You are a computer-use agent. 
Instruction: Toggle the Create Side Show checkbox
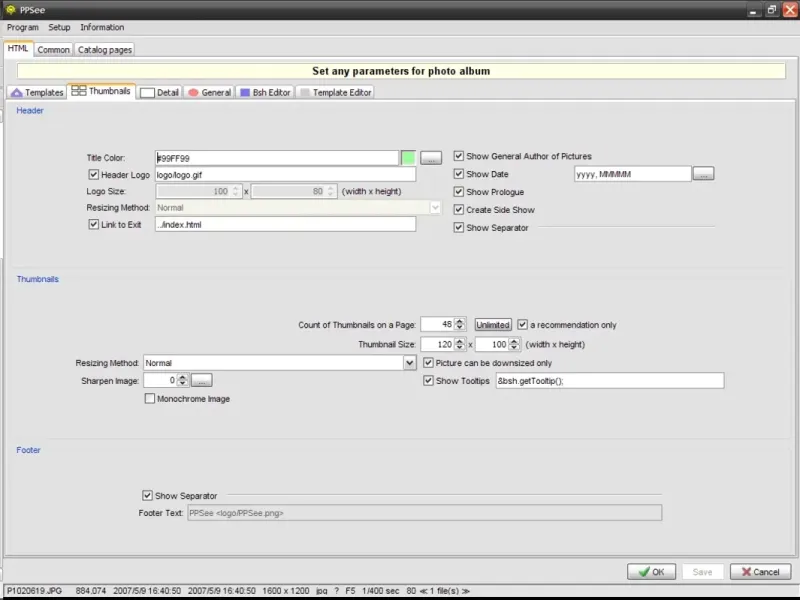[459, 210]
